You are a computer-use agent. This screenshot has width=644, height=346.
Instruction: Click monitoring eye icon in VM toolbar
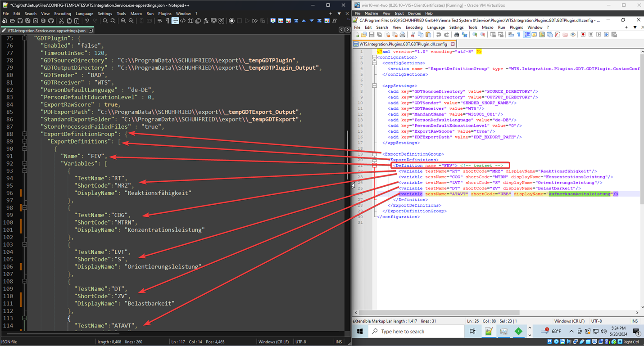pos(573,35)
